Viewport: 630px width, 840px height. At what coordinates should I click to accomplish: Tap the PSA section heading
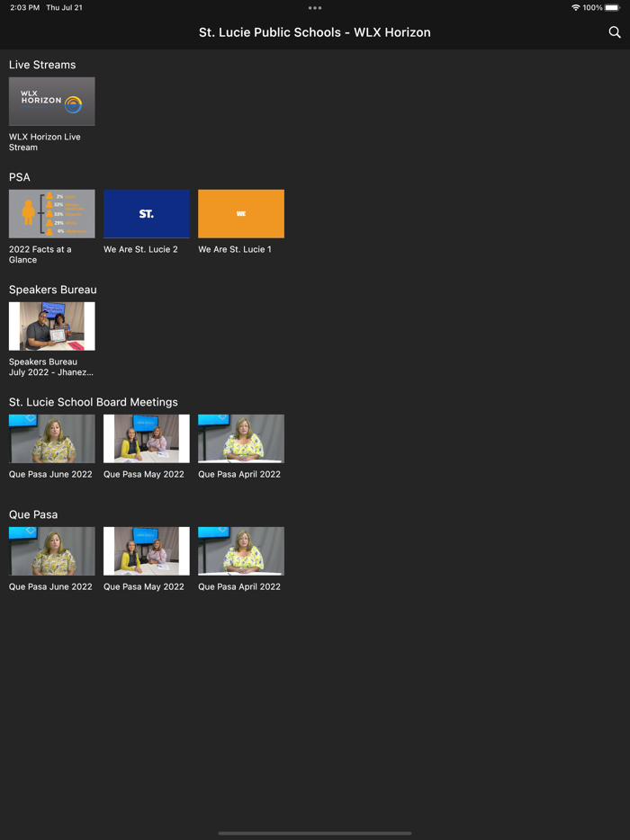tap(19, 177)
